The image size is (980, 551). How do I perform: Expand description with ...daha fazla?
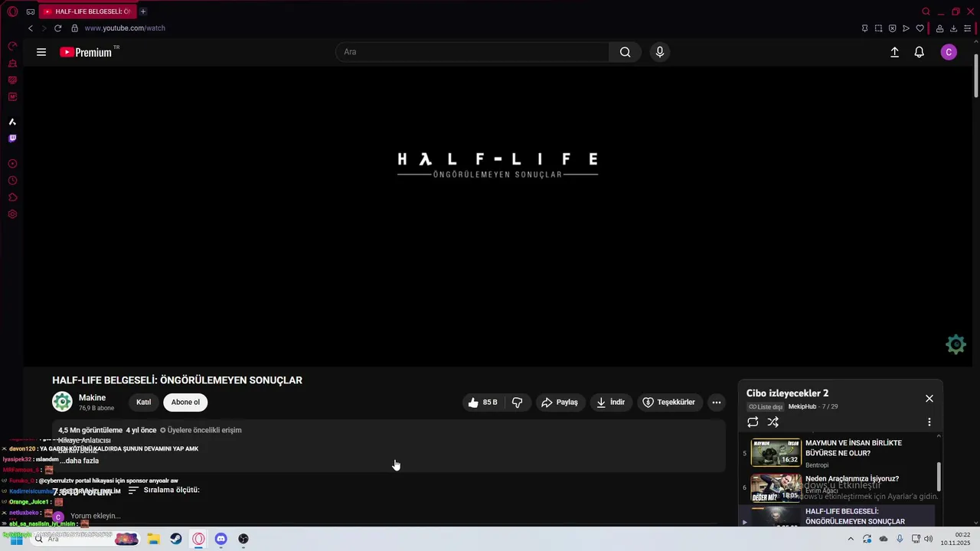point(79,461)
